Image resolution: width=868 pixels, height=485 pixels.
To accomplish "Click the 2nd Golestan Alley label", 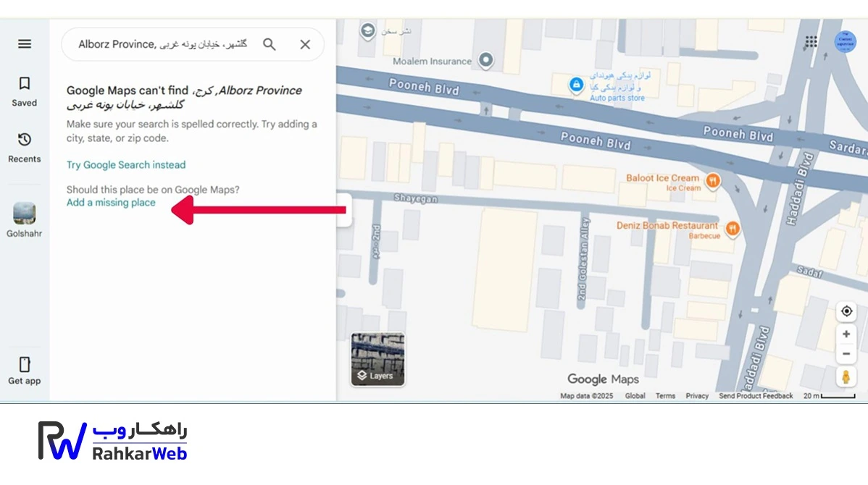I will click(x=583, y=259).
